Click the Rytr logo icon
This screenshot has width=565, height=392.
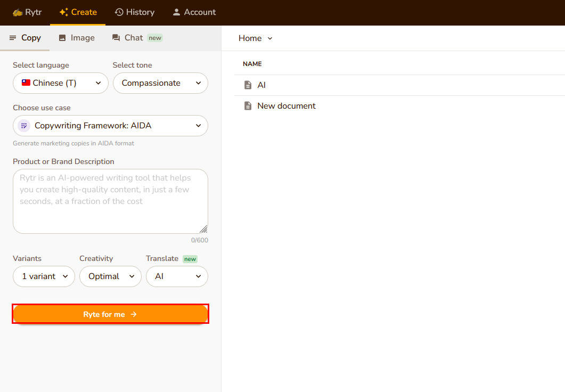[18, 12]
